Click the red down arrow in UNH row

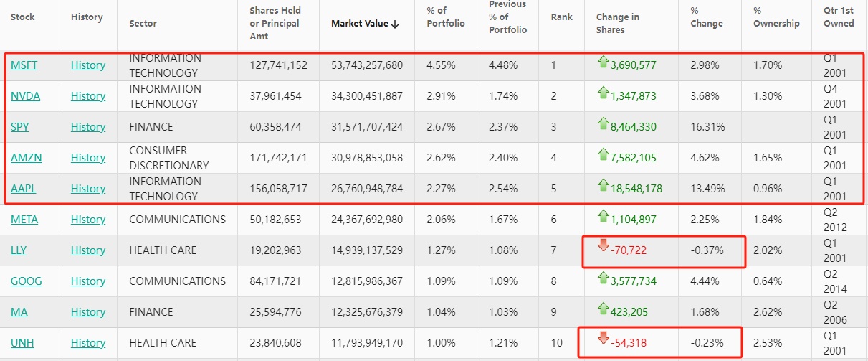coord(603,339)
